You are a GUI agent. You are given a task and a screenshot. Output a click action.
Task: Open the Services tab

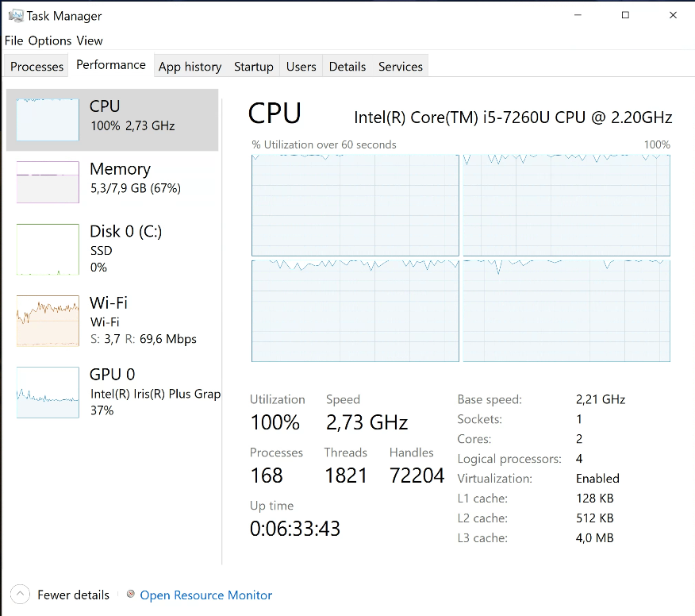click(401, 67)
